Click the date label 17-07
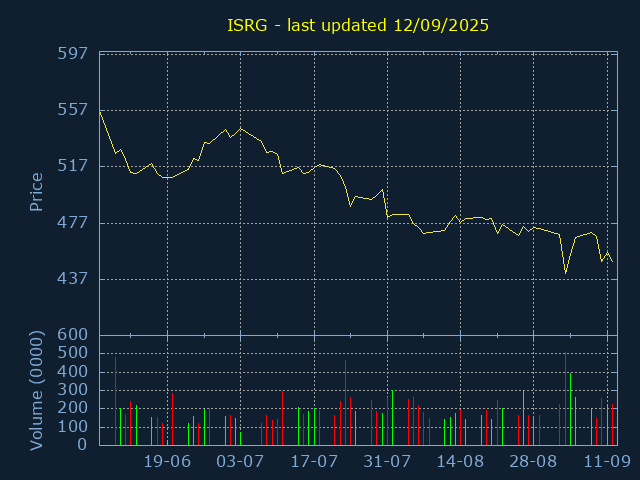This screenshot has height=480, width=640. (314, 462)
